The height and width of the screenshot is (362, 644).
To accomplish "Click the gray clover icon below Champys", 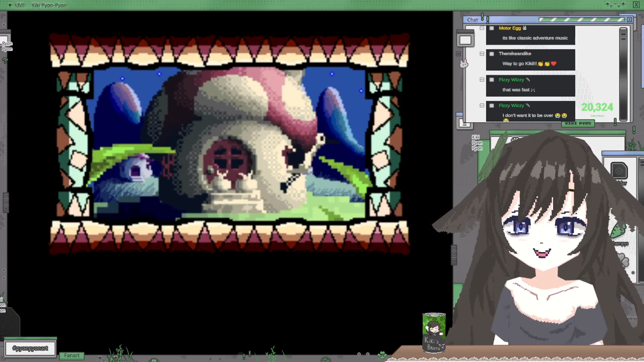I will pyautogui.click(x=622, y=260).
